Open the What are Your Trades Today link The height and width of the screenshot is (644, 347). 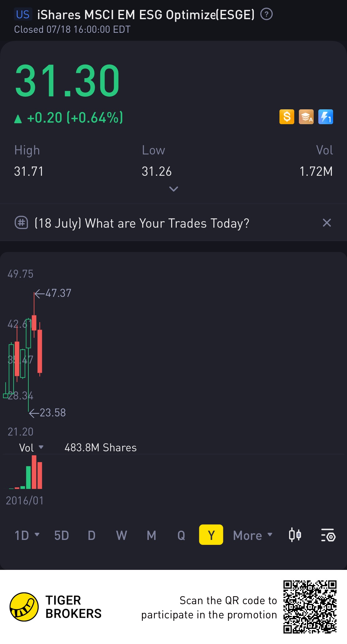(142, 223)
